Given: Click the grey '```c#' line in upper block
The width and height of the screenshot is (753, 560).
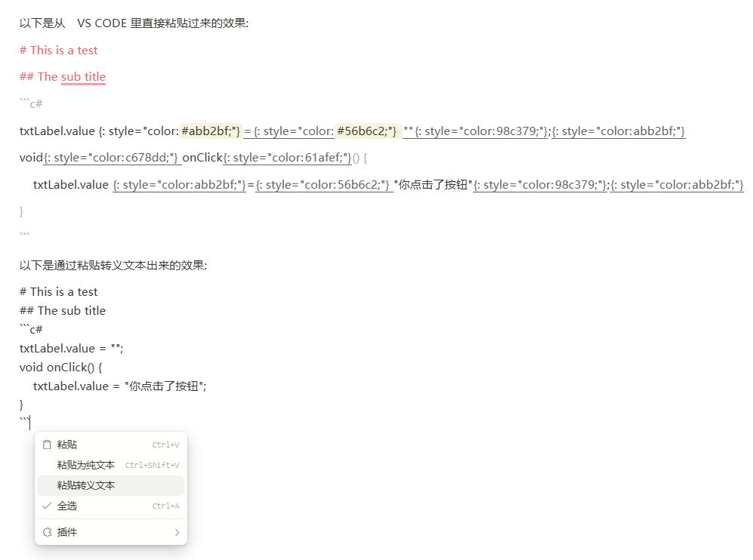Looking at the screenshot, I should tap(31, 103).
